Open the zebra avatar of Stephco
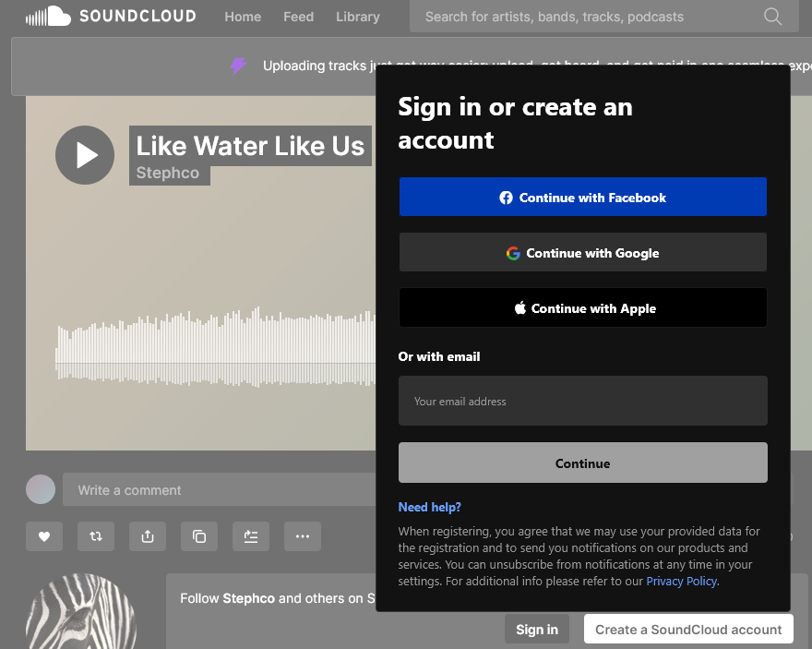The height and width of the screenshot is (649, 812). [x=81, y=612]
